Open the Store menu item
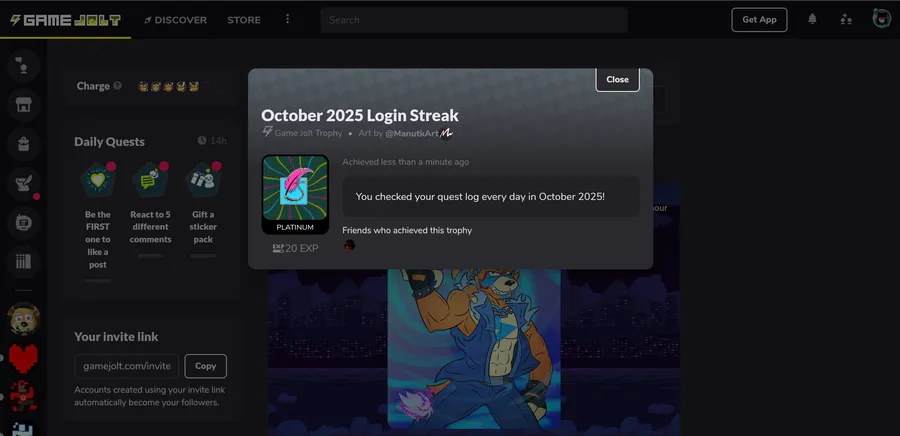Image resolution: width=900 pixels, height=436 pixels. pos(244,20)
